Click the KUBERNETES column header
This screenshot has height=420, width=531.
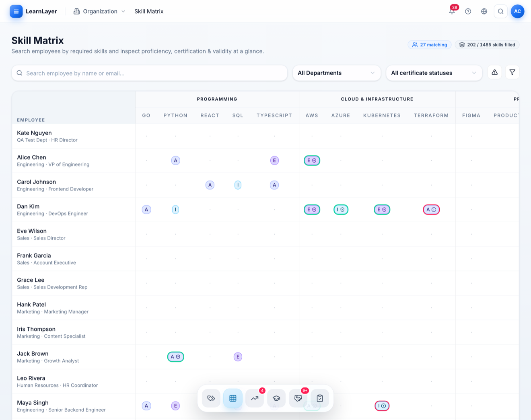(382, 115)
